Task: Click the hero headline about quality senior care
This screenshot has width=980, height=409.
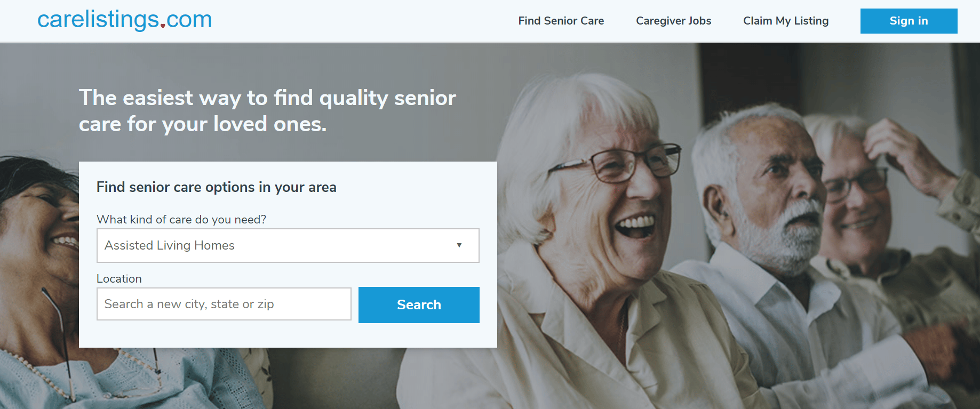Action: pyautogui.click(x=267, y=111)
